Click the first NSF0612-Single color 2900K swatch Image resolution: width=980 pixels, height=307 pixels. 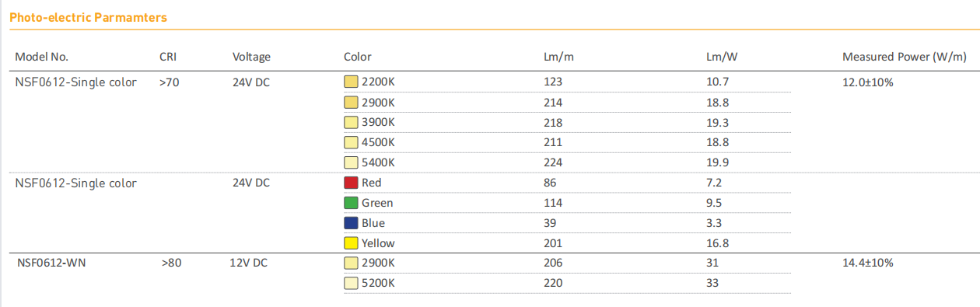point(351,102)
